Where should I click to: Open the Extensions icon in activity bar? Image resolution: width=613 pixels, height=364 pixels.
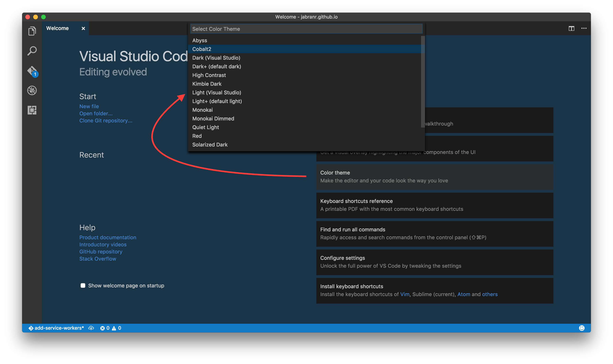32,110
